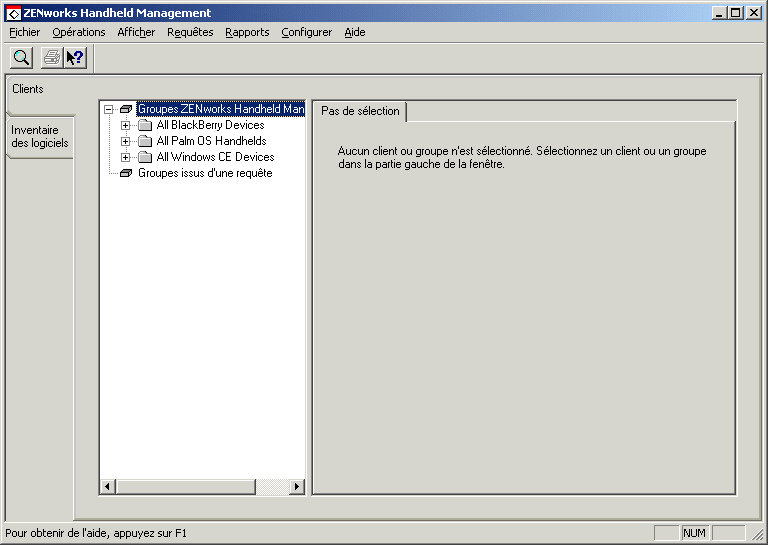The image size is (768, 545).
Task: Minimize the ZENworks window
Action: tap(719, 13)
